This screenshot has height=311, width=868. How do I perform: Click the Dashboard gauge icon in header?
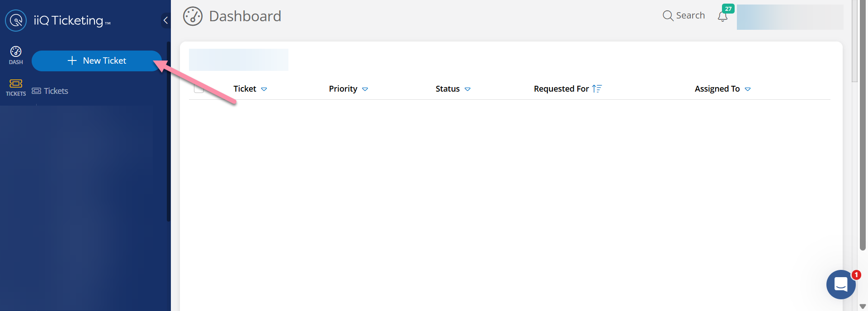193,17
